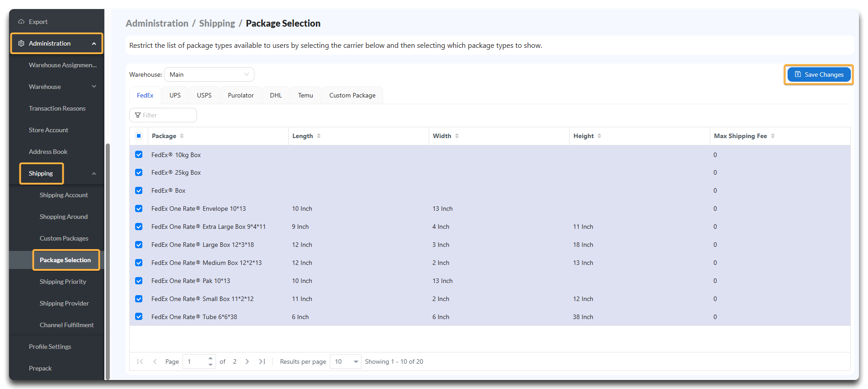Uncheck Envelope 10*13 row checkbox
Image resolution: width=868 pixels, height=389 pixels.
tap(139, 208)
